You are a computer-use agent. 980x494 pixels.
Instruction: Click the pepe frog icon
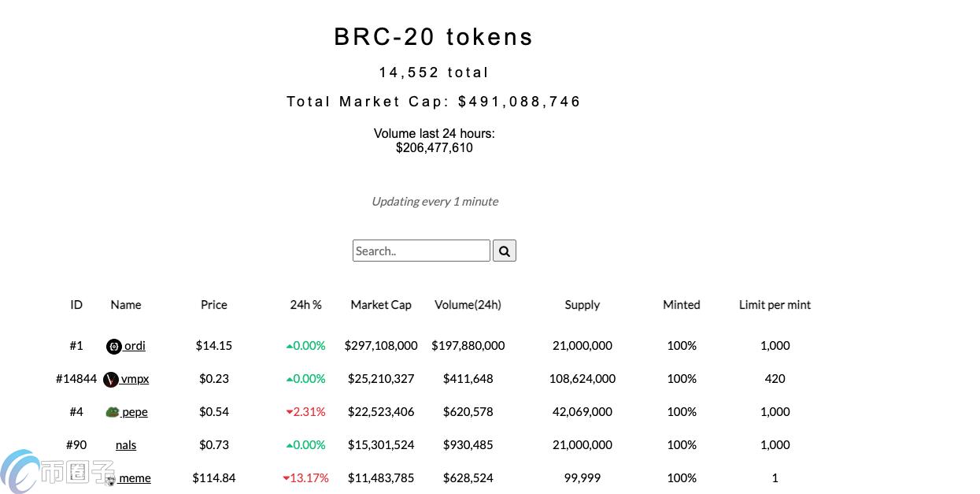click(113, 411)
